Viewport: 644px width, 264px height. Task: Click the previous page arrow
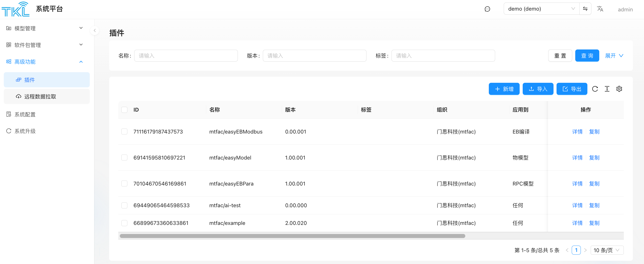[567, 250]
